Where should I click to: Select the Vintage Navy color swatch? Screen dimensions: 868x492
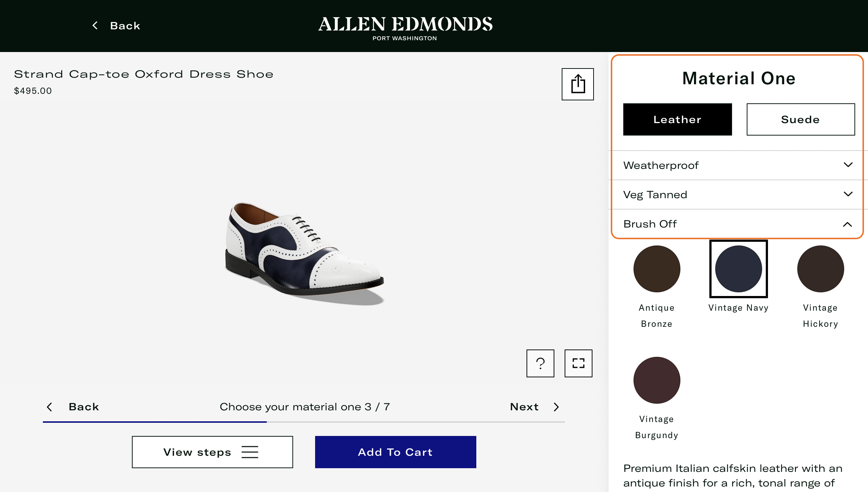click(x=738, y=269)
